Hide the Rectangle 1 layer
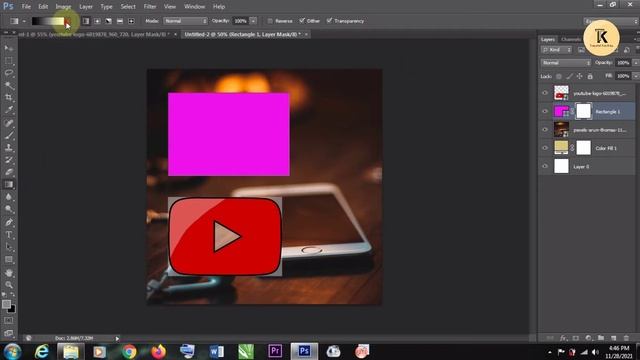The image size is (640, 360). pyautogui.click(x=545, y=111)
